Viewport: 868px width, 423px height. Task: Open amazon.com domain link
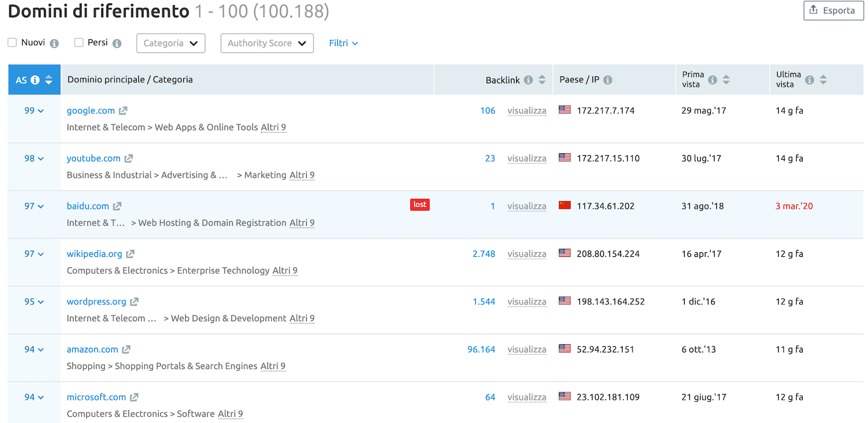[x=93, y=350]
